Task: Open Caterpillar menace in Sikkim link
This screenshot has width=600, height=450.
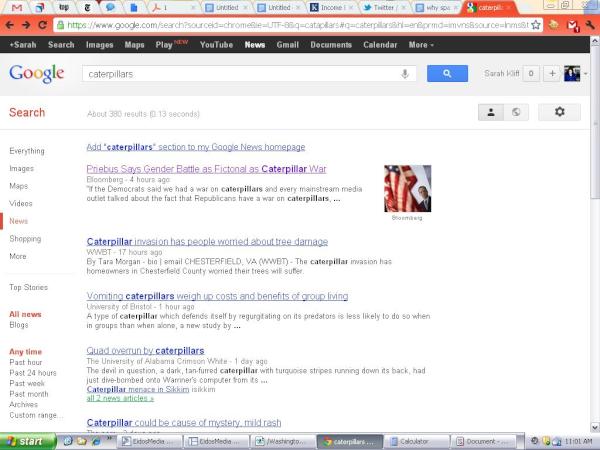Action: (x=138, y=389)
